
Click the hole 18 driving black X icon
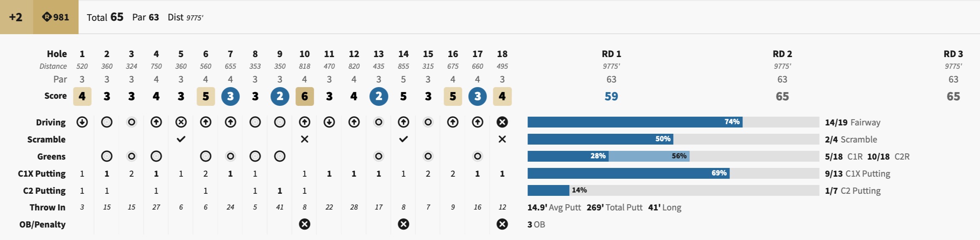[502, 122]
